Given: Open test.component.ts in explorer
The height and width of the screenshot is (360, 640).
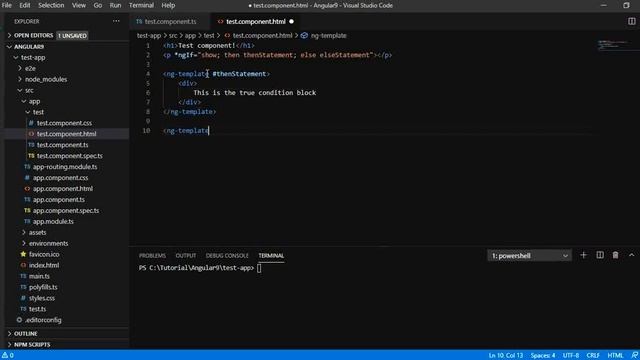Looking at the screenshot, I should tap(62, 145).
